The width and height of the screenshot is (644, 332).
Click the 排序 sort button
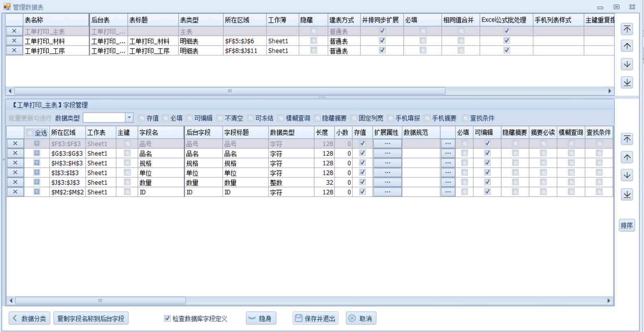click(x=627, y=225)
